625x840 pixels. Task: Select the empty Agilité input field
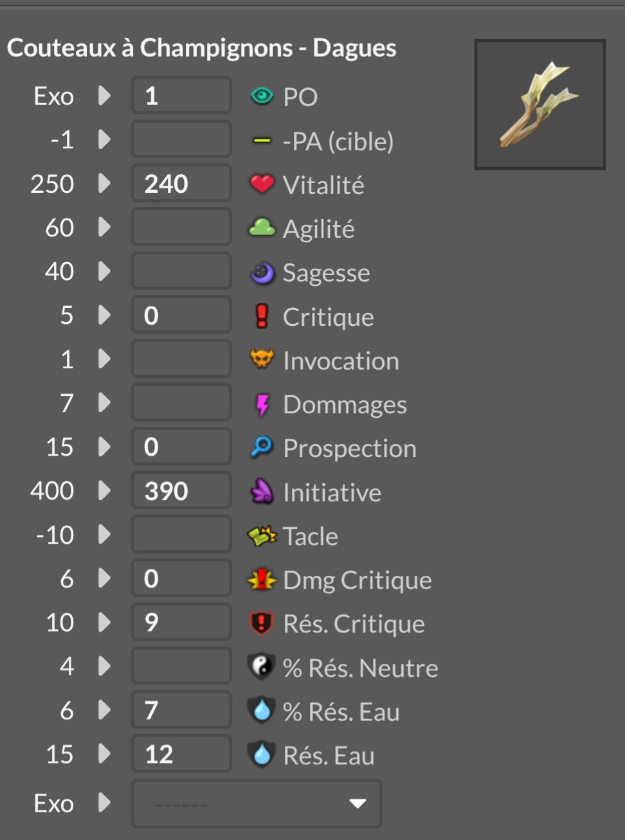pyautogui.click(x=181, y=227)
